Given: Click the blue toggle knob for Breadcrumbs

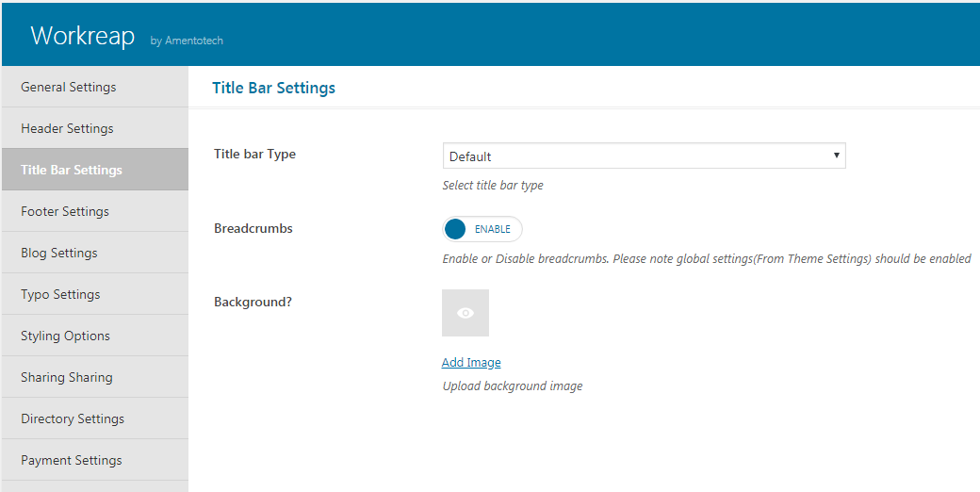Looking at the screenshot, I should 456,229.
